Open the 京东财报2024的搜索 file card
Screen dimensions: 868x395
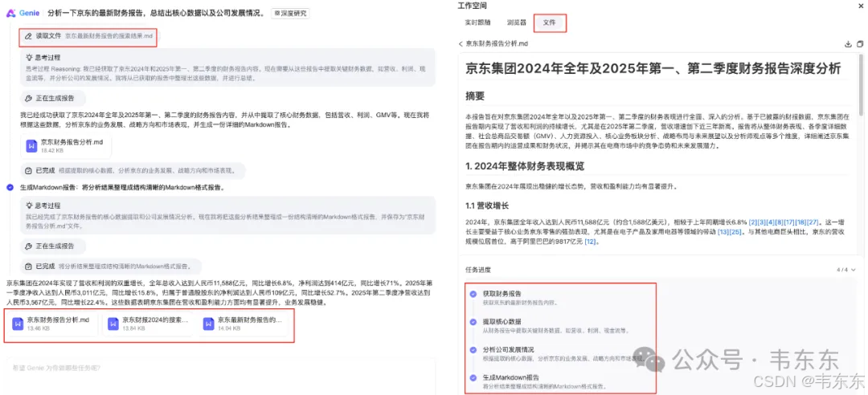[x=149, y=324]
